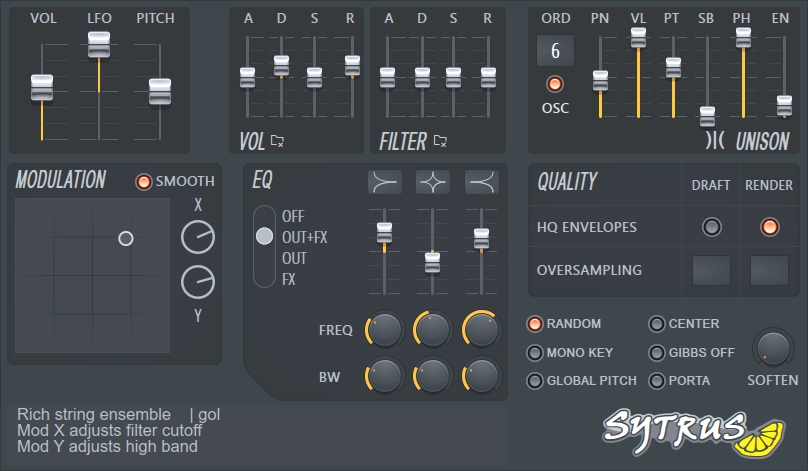
Task: Click the VOL envelope link icon
Action: click(277, 141)
